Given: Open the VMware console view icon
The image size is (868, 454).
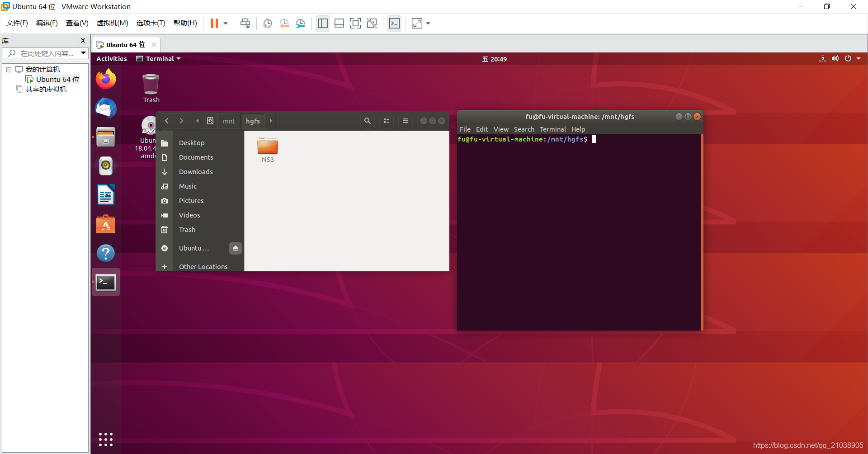Looking at the screenshot, I should click(394, 24).
